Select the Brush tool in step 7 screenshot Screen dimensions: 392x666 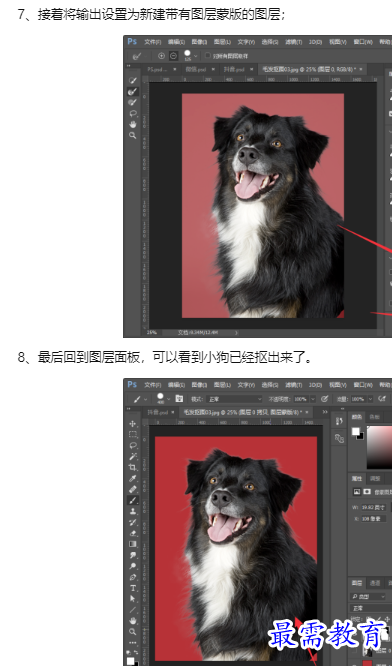pyautogui.click(x=133, y=102)
